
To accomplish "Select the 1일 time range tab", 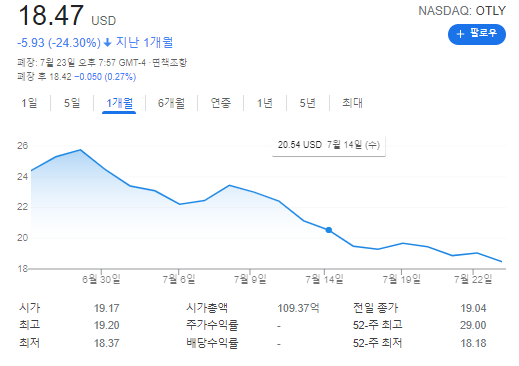I will pos(29,103).
